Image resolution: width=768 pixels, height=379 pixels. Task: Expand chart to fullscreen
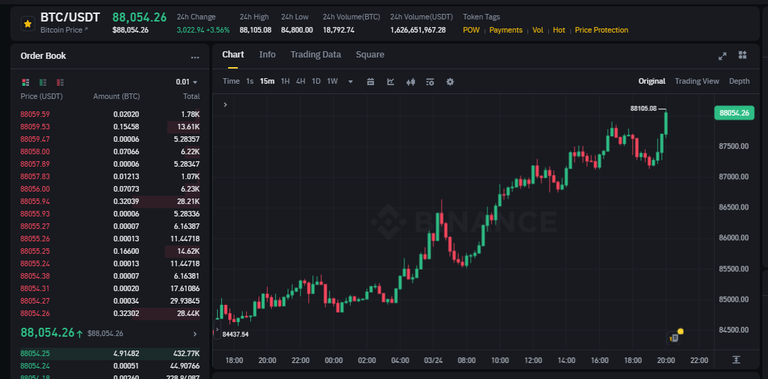coord(722,56)
